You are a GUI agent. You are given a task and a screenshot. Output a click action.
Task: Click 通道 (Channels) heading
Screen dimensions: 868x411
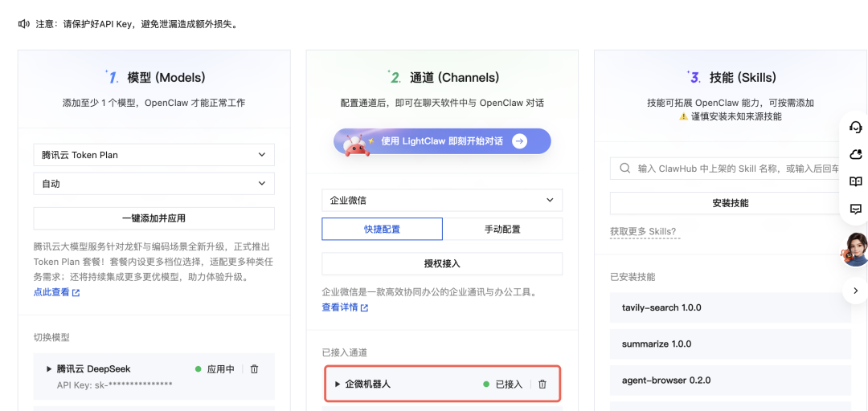coord(454,77)
